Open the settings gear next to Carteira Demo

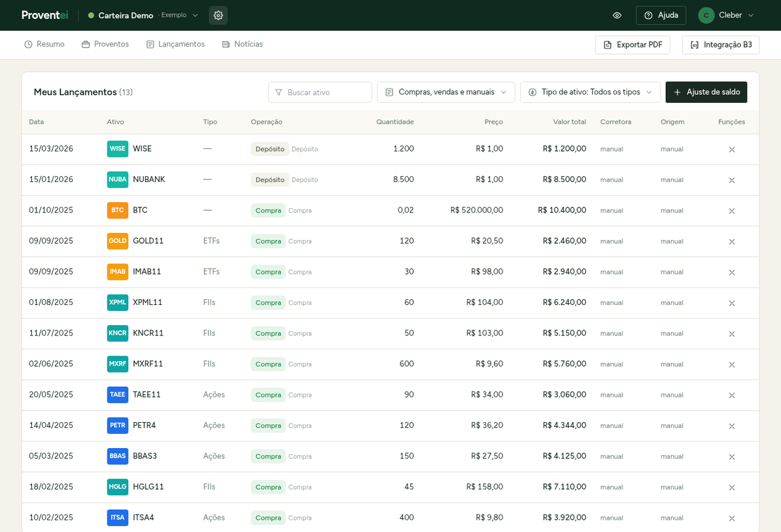pos(218,16)
